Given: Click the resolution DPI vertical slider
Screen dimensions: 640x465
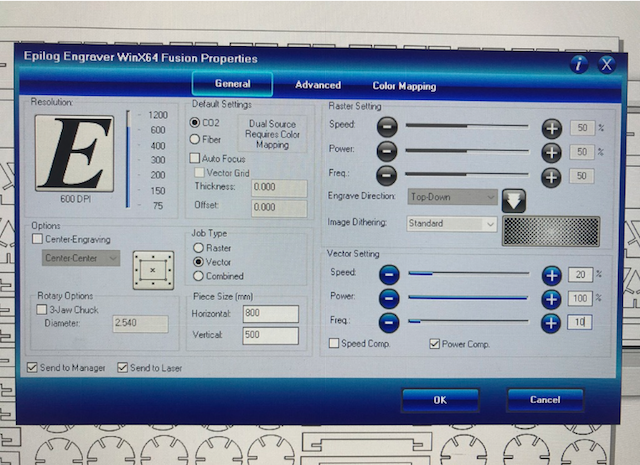Looking at the screenshot, I should coord(128,159).
